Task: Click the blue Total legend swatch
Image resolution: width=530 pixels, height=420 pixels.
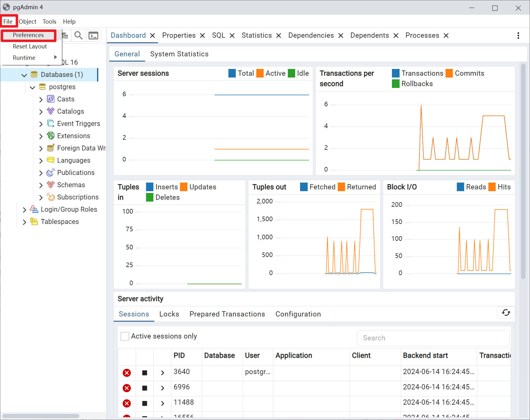Action: tap(232, 73)
